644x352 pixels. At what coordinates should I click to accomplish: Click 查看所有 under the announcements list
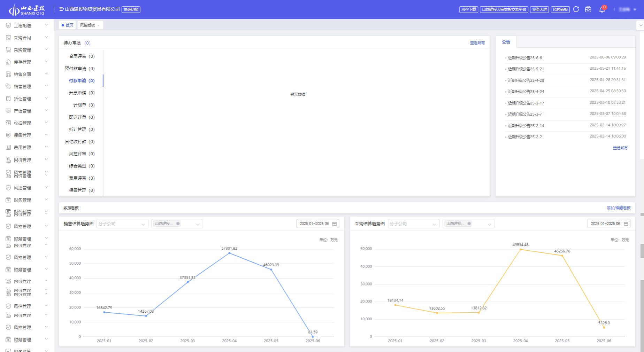click(620, 148)
